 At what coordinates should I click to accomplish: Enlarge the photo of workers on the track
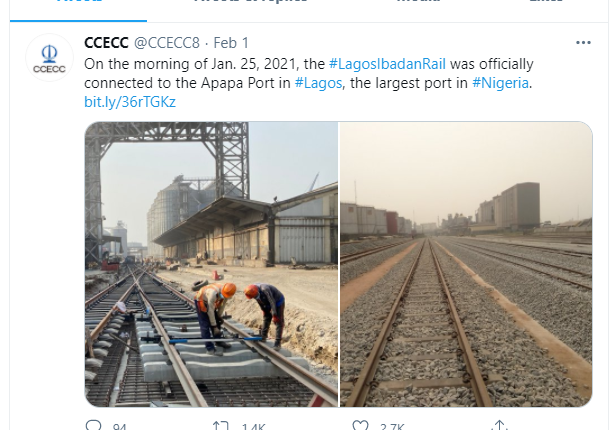[x=211, y=264]
